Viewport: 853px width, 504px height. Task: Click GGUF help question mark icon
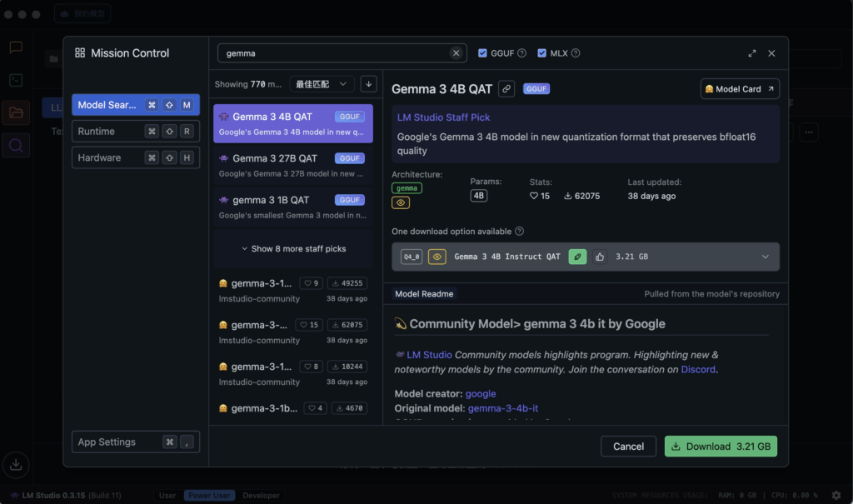(521, 53)
